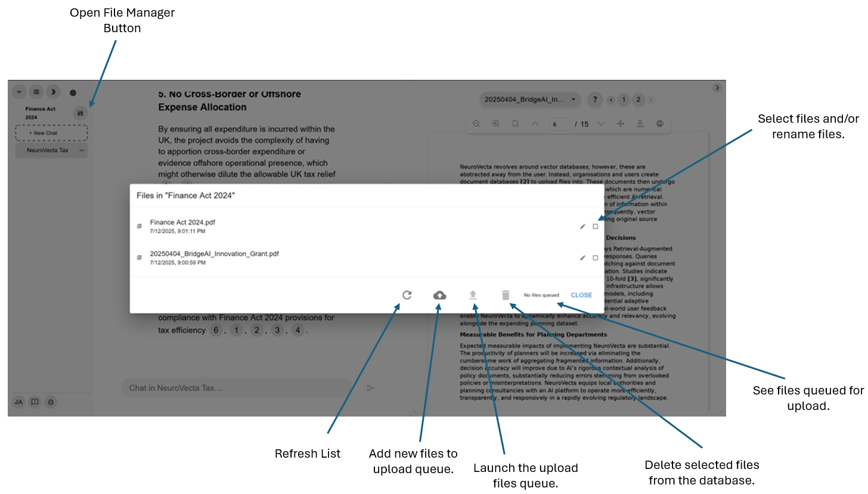Go to previous PDF page up arrow
Viewport: 868px width, 494px height.
pos(535,124)
